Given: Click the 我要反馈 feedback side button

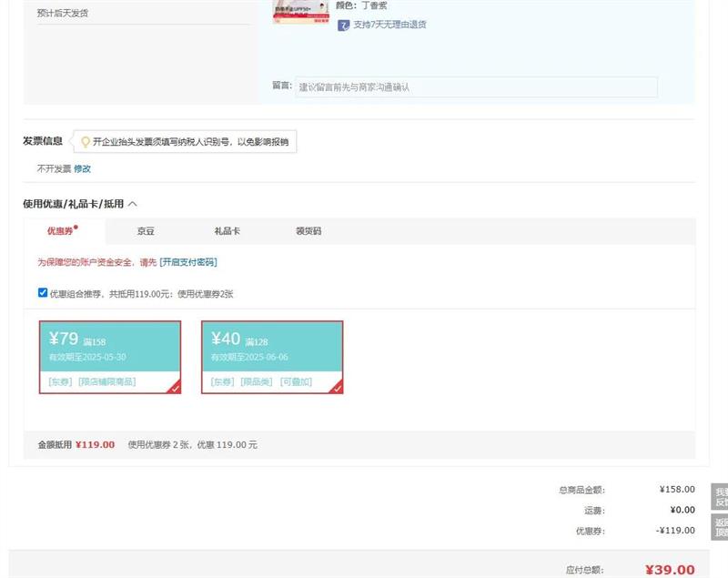Looking at the screenshot, I should pyautogui.click(x=720, y=497).
